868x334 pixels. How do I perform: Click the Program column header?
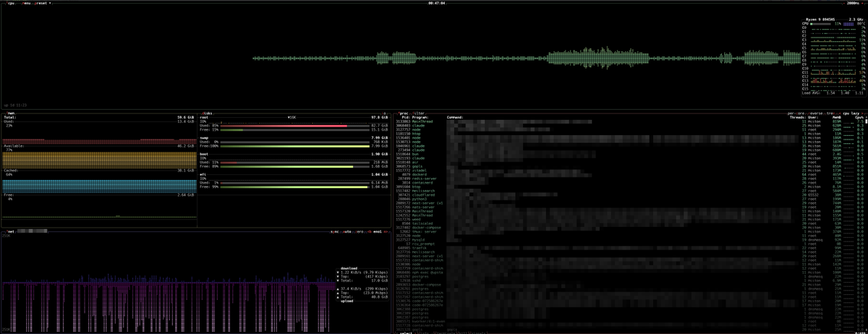[421, 117]
